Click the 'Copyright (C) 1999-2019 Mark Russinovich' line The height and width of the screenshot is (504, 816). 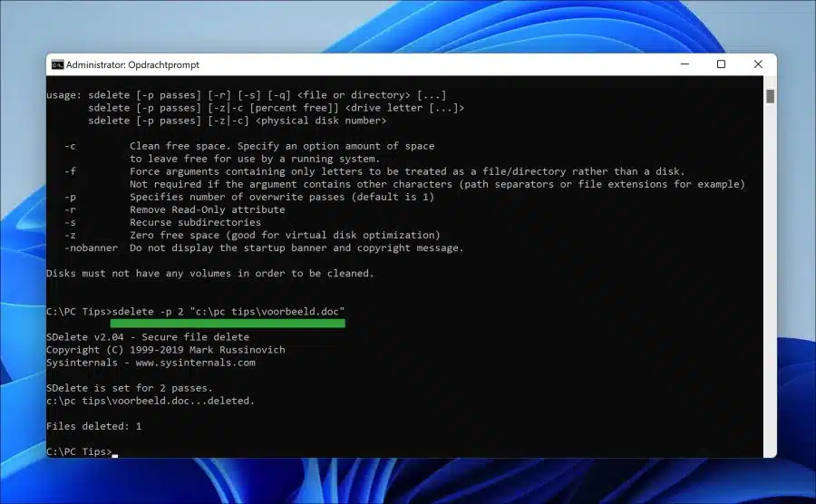click(166, 350)
